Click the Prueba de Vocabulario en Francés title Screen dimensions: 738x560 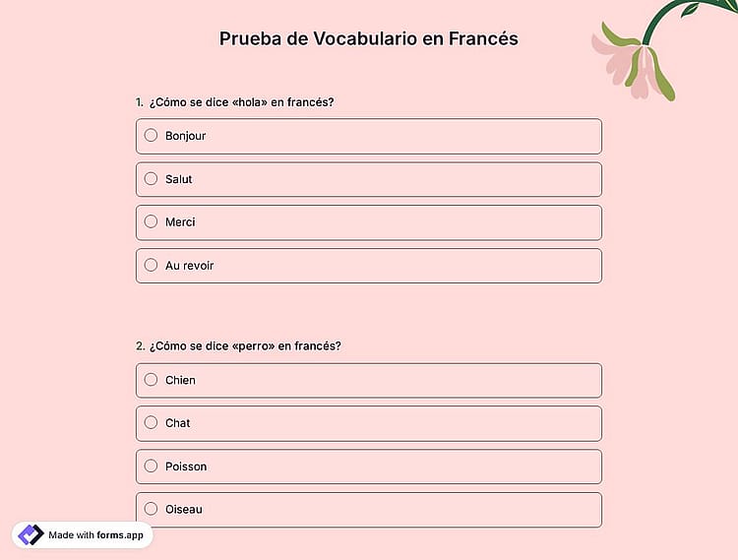coord(369,38)
